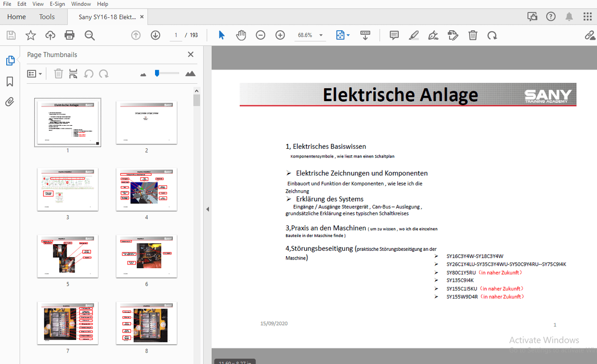Open the Bookmarks sidebar panel
The width and height of the screenshot is (597, 364).
(10, 81)
